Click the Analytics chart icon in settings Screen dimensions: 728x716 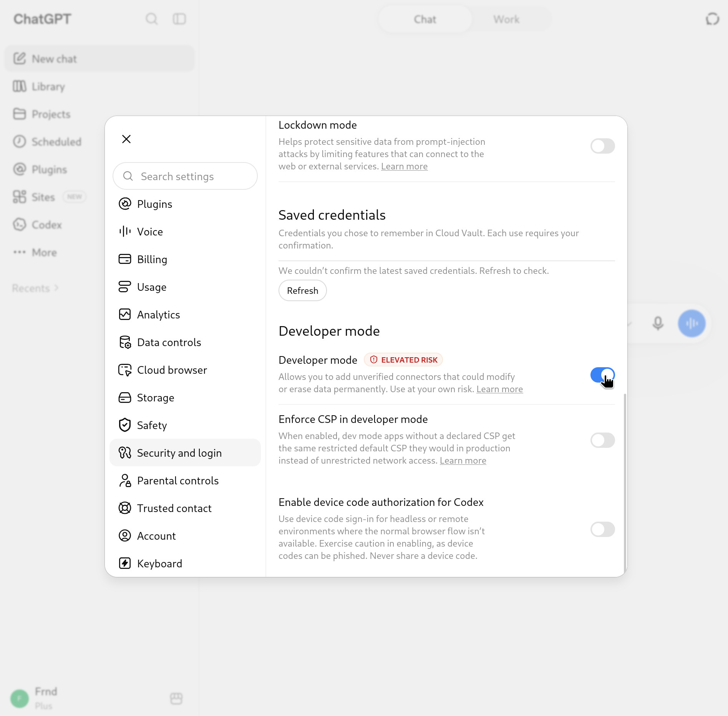coord(125,314)
